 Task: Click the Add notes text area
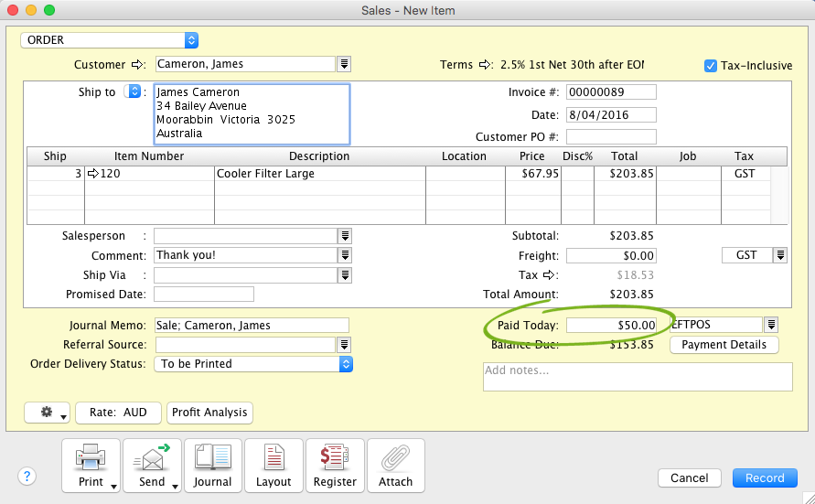[x=637, y=377]
